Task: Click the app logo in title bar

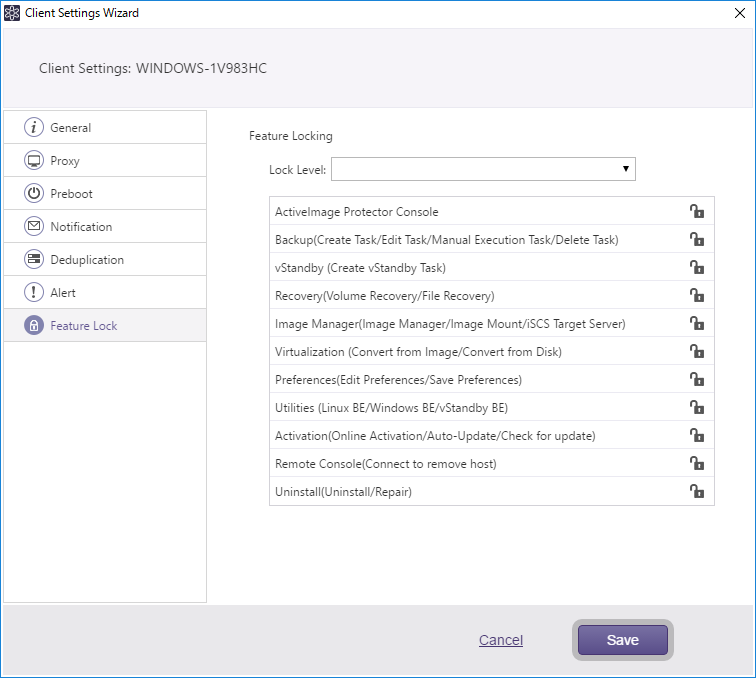Action: (12, 13)
